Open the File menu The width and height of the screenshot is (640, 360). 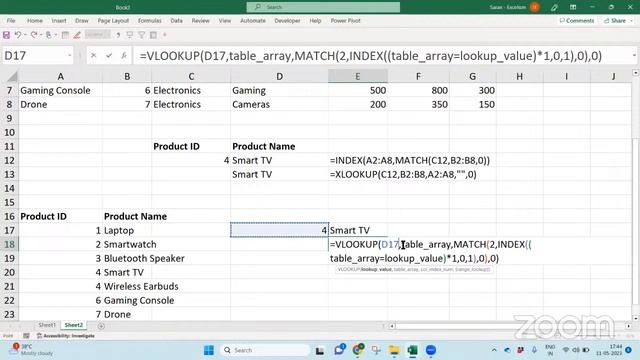tap(11, 21)
